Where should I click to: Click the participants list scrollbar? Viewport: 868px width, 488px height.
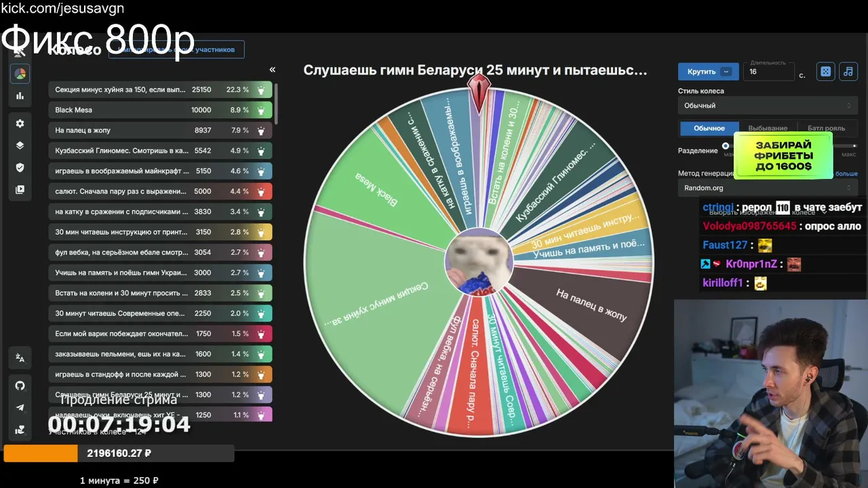[x=276, y=102]
